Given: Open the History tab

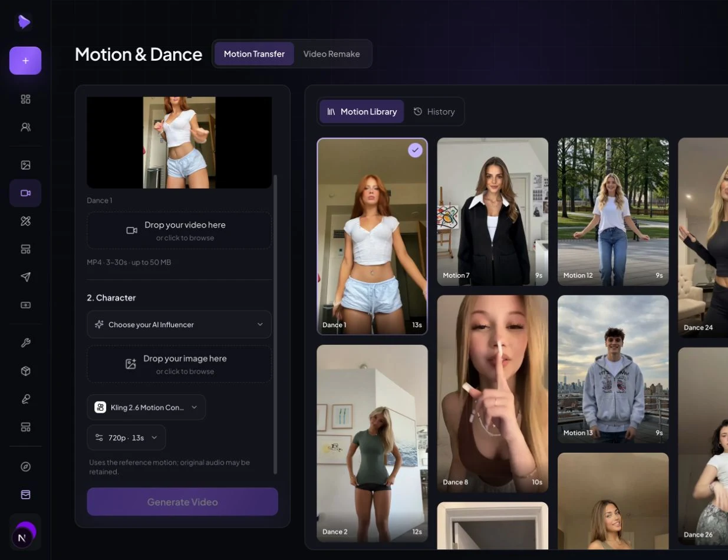Looking at the screenshot, I should (x=434, y=111).
